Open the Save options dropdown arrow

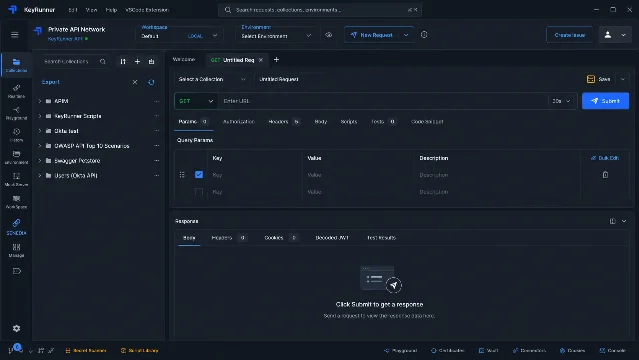click(623, 79)
